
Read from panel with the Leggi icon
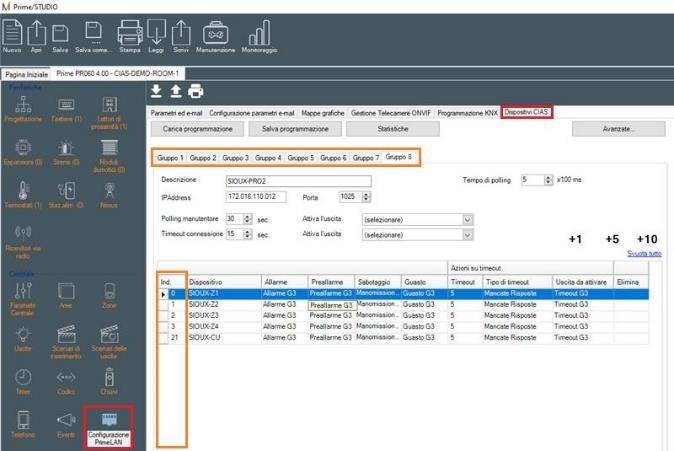tap(156, 31)
